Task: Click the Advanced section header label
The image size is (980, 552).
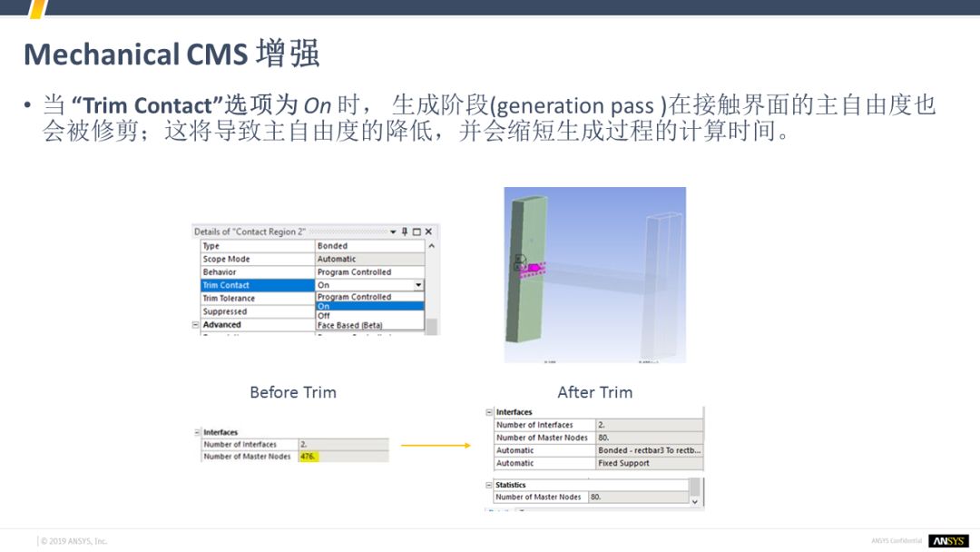Action: click(x=222, y=325)
